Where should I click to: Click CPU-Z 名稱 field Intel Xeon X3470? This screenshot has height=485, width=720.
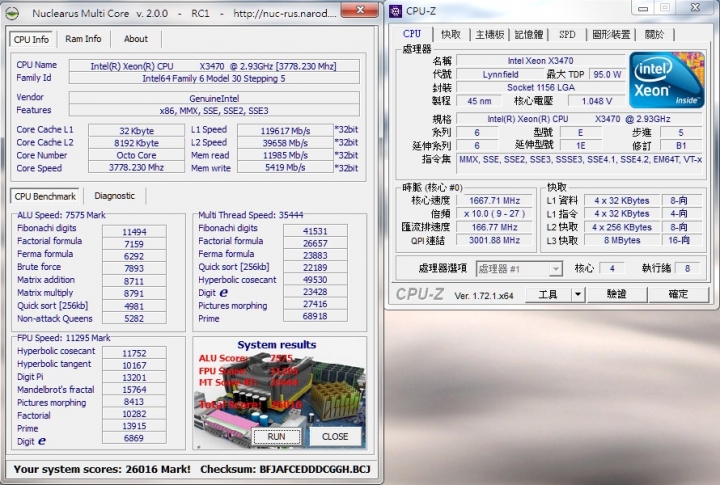click(540, 61)
